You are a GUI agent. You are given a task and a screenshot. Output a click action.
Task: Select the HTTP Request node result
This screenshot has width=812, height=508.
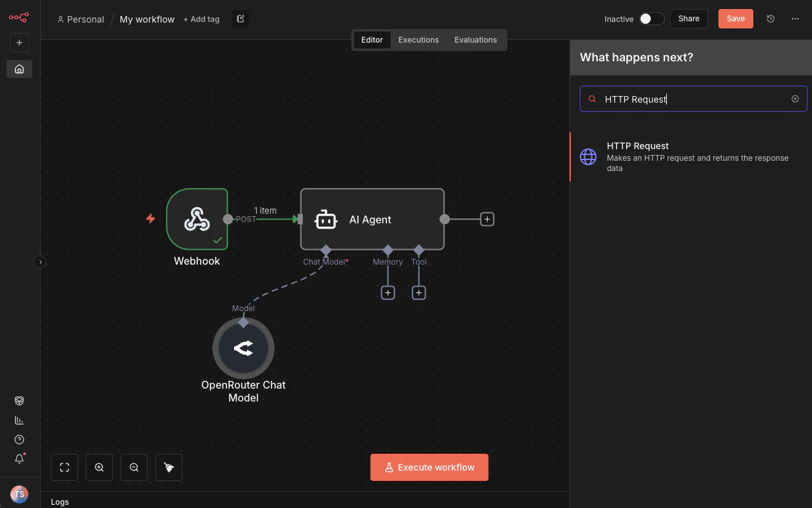pyautogui.click(x=691, y=157)
